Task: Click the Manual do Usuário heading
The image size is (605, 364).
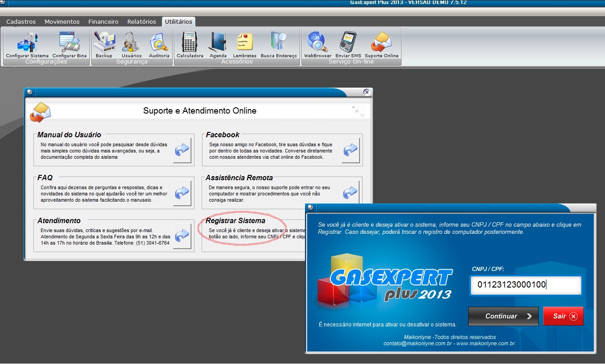Action: click(69, 135)
